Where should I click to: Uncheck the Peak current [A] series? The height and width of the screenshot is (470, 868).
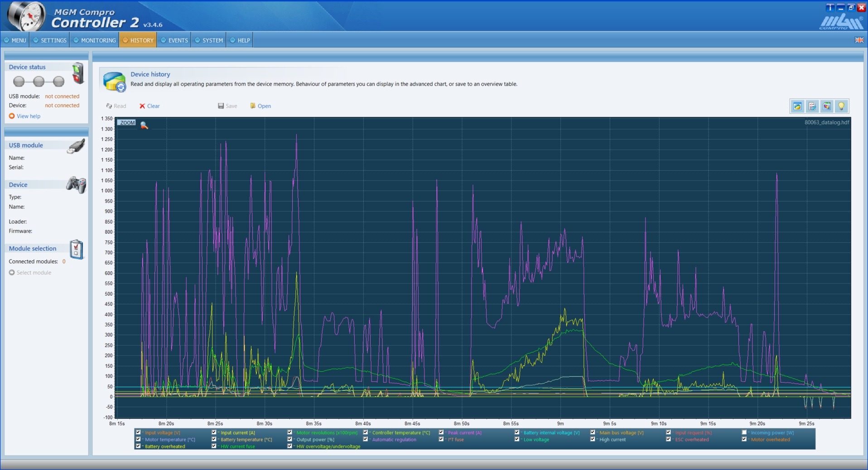tap(441, 432)
